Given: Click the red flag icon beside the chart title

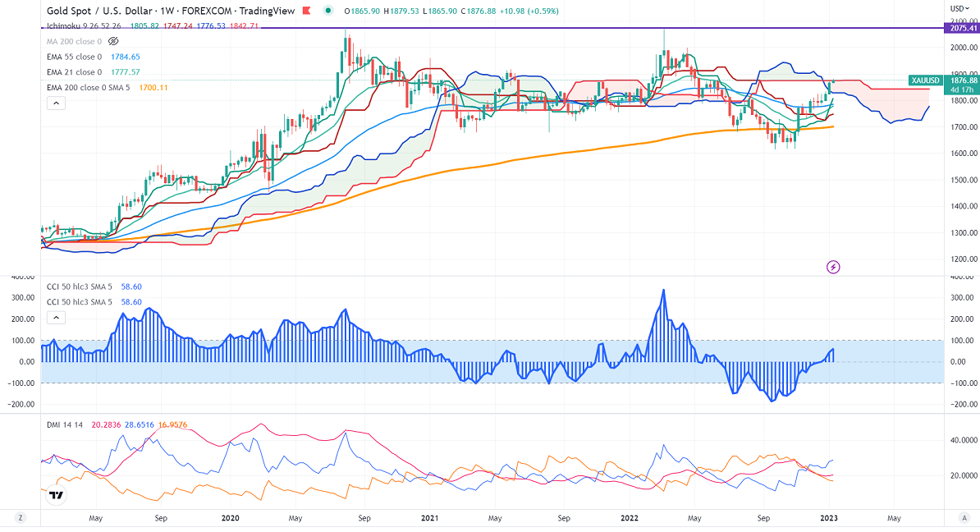Looking at the screenshot, I should (x=306, y=11).
